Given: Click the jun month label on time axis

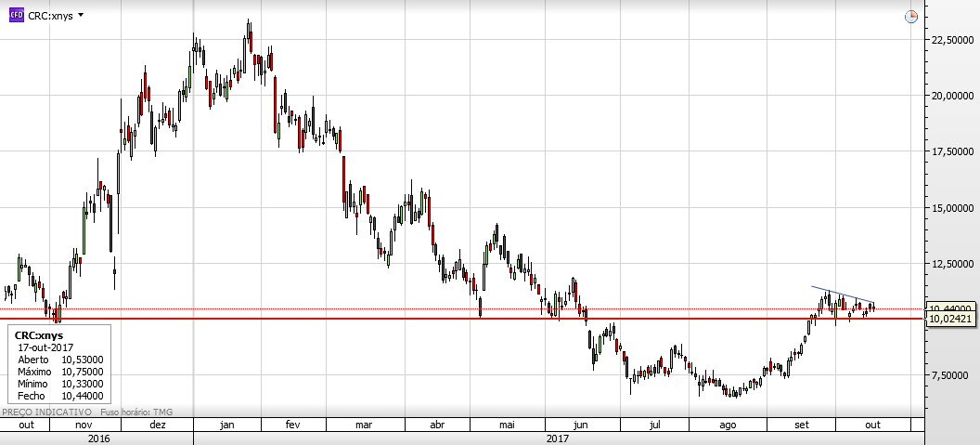Looking at the screenshot, I should click(581, 425).
